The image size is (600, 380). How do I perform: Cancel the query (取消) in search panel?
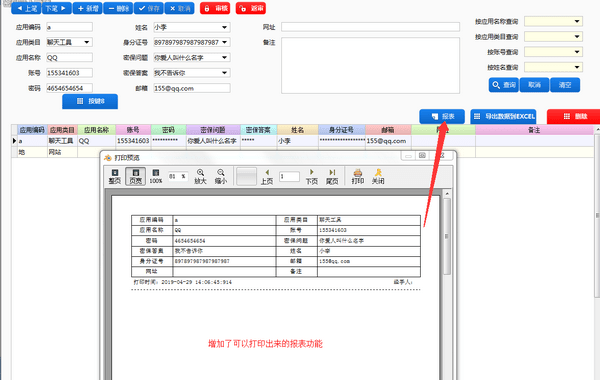click(x=534, y=85)
